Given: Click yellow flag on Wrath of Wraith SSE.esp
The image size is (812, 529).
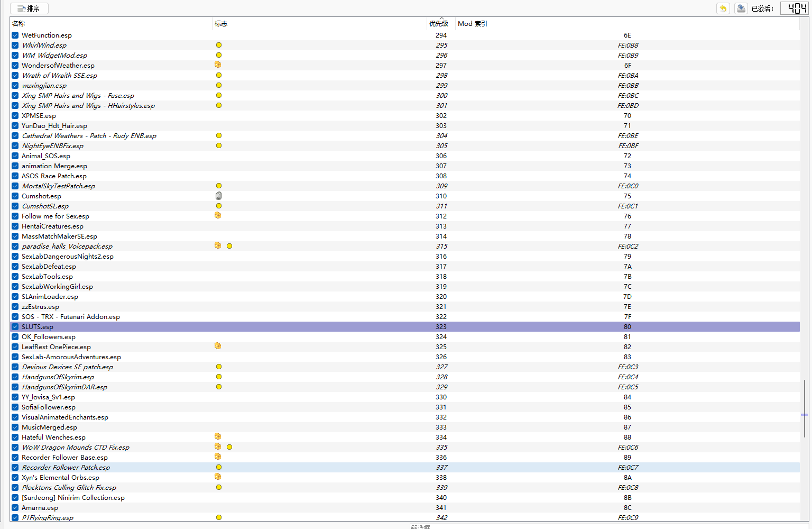Looking at the screenshot, I should [219, 75].
